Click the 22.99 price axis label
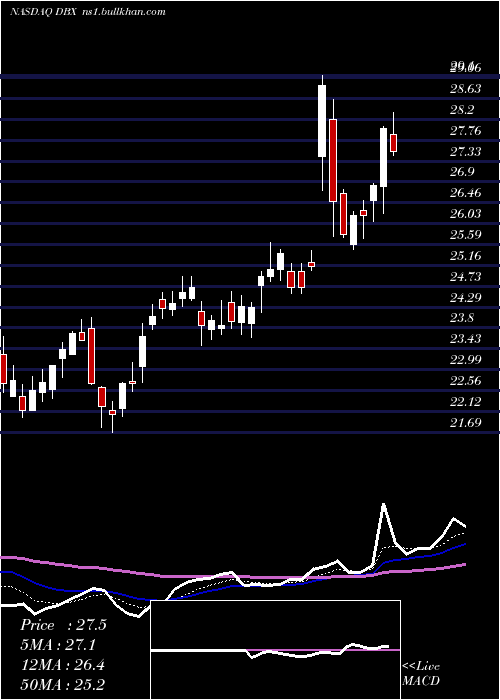The width and height of the screenshot is (500, 700). coord(466,360)
